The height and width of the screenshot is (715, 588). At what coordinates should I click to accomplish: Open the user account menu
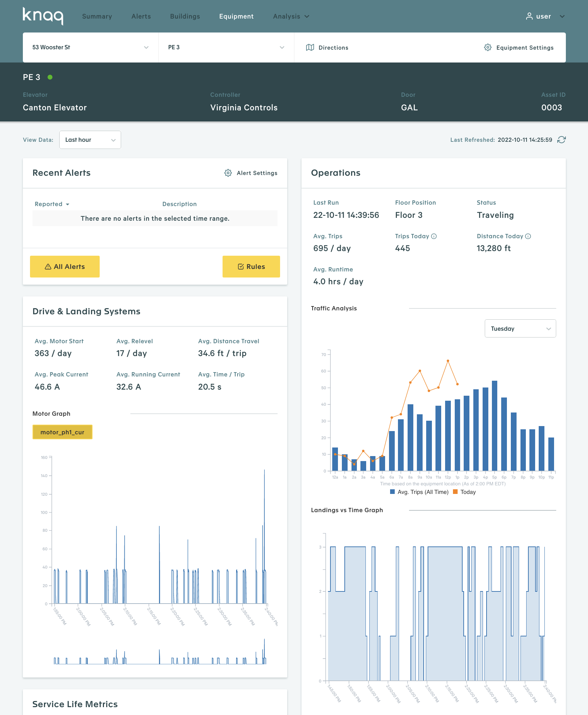(x=545, y=16)
